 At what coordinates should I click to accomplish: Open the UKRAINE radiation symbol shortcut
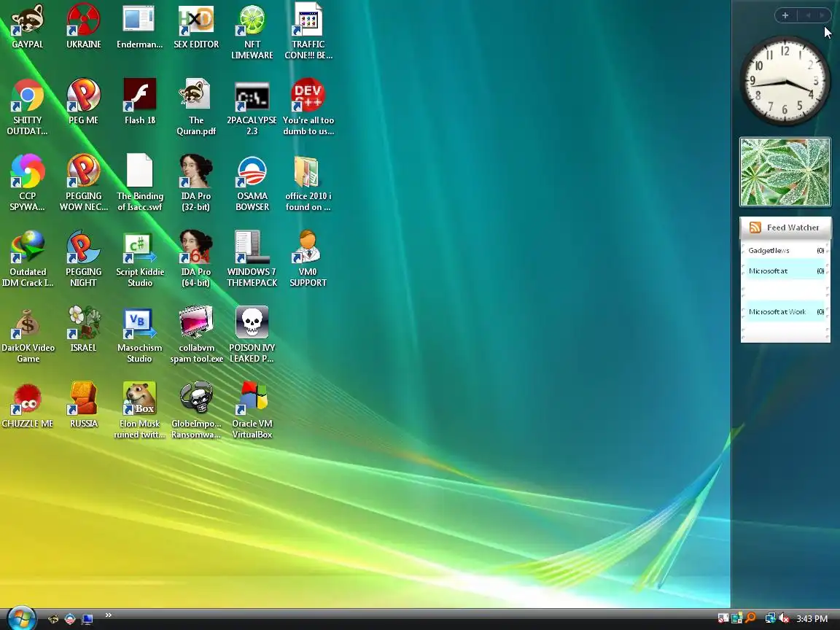pos(84,27)
